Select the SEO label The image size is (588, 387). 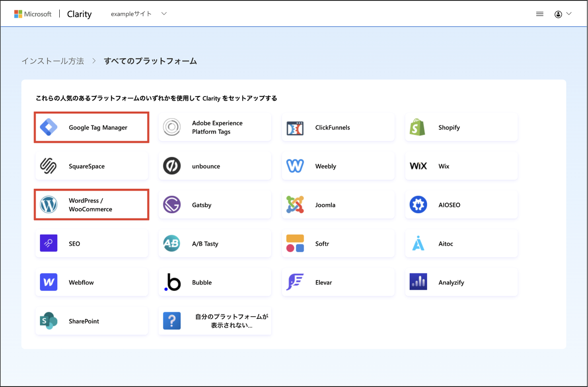(x=74, y=244)
